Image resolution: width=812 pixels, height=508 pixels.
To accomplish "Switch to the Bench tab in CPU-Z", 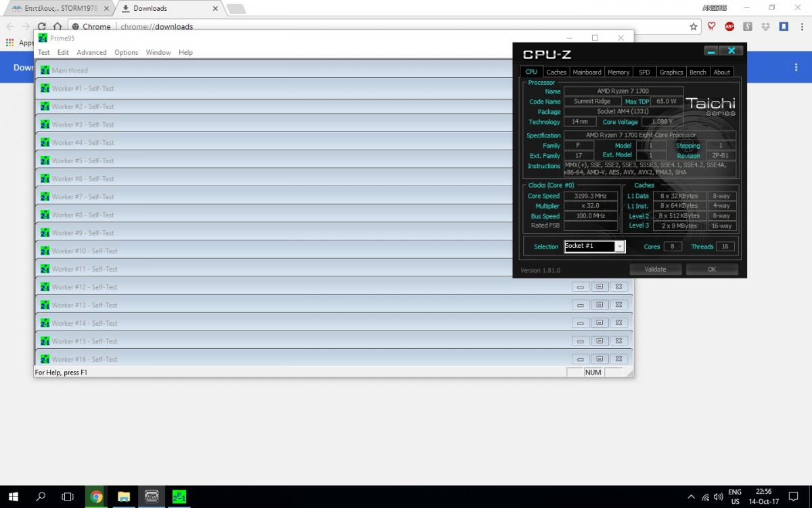I will [x=698, y=72].
